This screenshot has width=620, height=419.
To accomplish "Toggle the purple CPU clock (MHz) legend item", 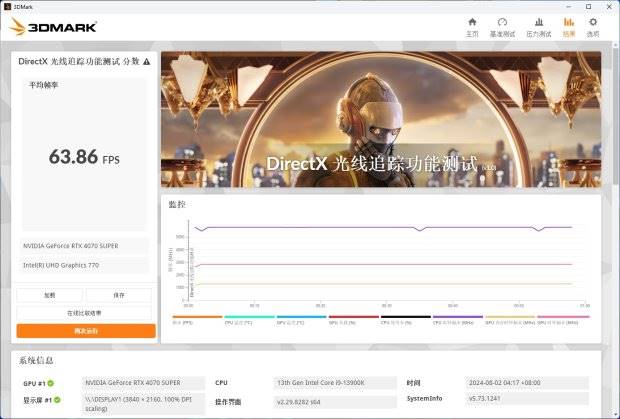I will click(x=458, y=320).
